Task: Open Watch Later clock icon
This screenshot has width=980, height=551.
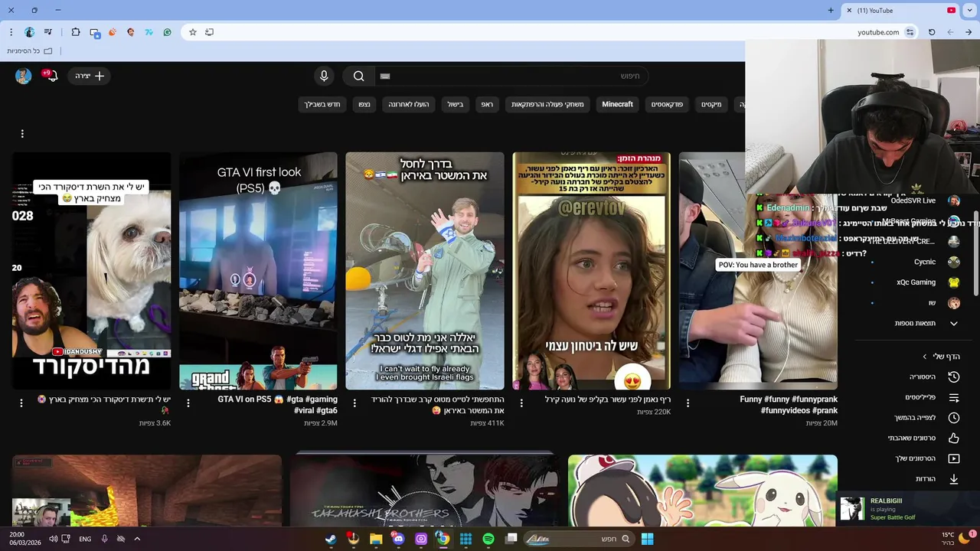Action: pyautogui.click(x=954, y=418)
